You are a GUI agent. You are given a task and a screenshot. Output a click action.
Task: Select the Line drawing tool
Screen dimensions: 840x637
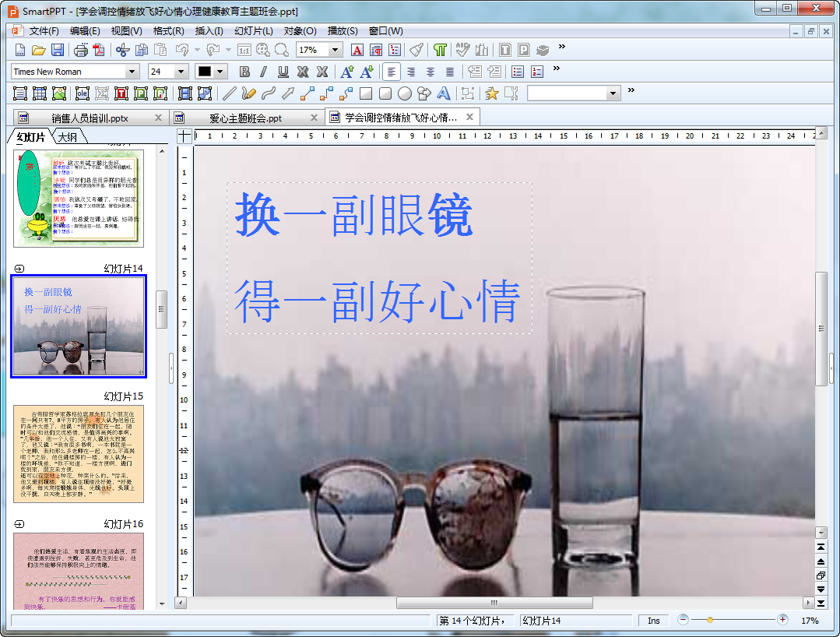click(230, 93)
